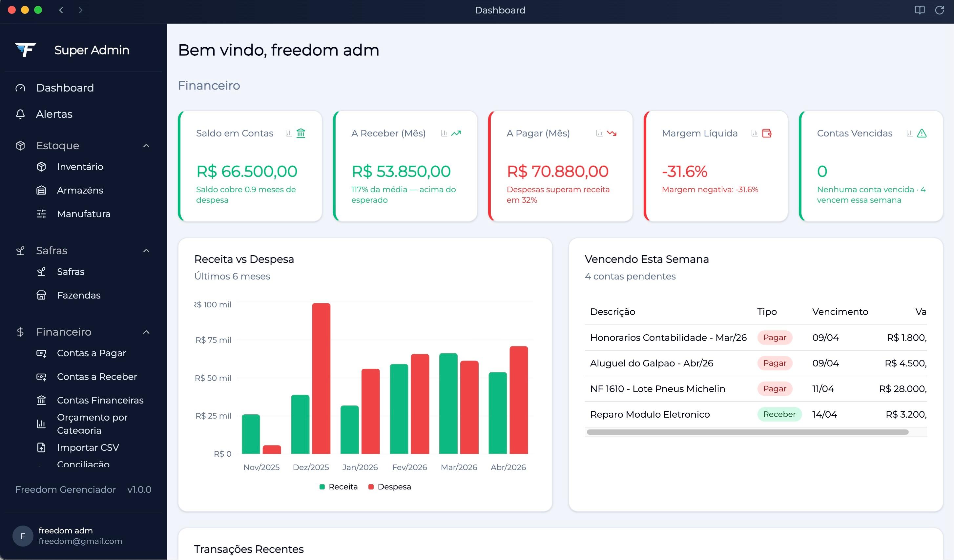Click the Alertas bell icon

tap(20, 114)
